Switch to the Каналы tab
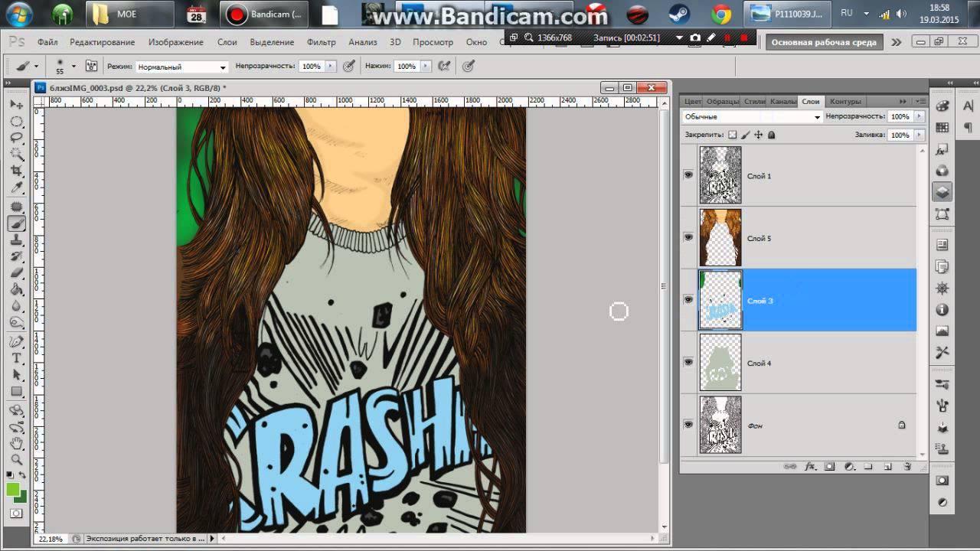Viewport: 980px width, 551px height. [x=782, y=101]
